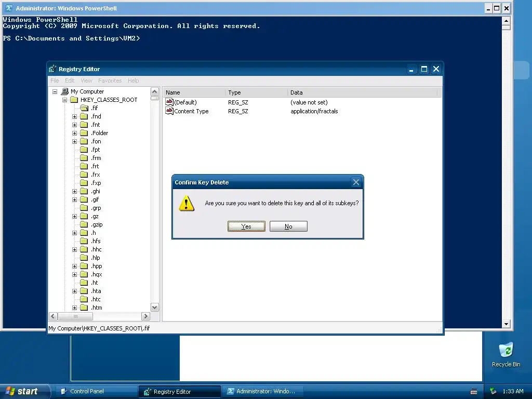Expand the .htm key
This screenshot has width=532, height=399.
74,308
